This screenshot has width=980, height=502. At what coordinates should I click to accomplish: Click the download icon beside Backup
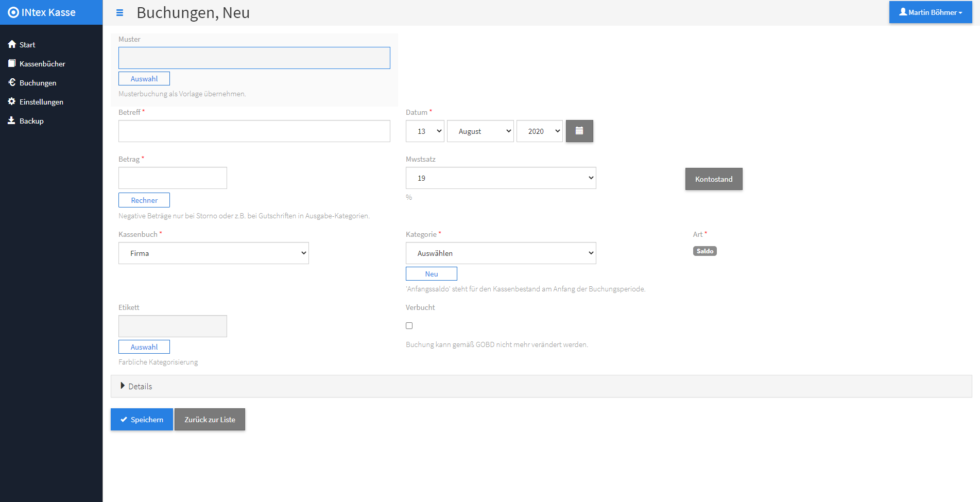coord(11,120)
